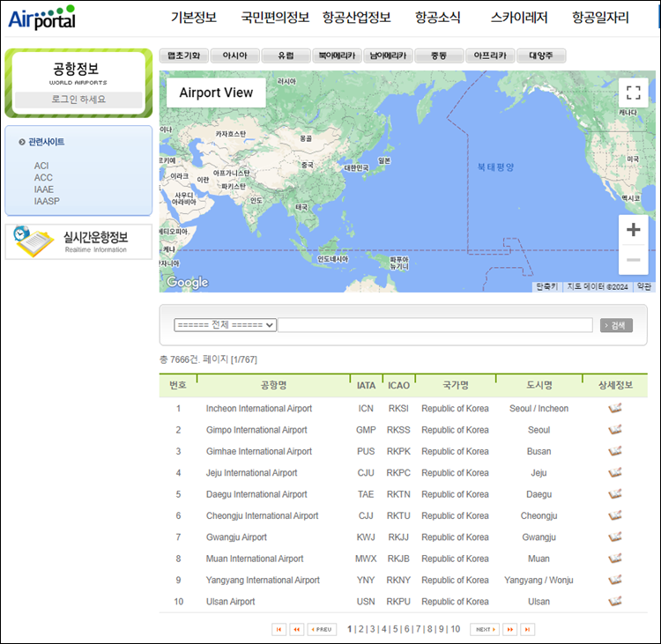Open the ACI related site link
The image size is (661, 644).
click(x=41, y=166)
